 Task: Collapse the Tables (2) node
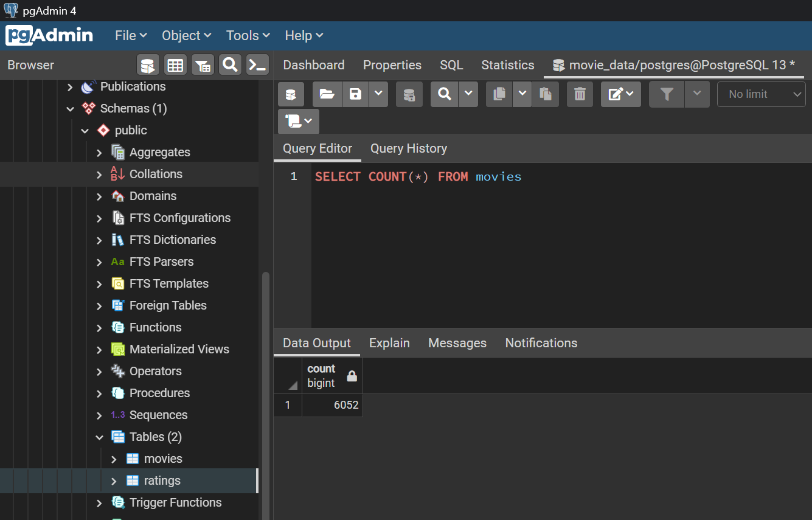point(100,437)
